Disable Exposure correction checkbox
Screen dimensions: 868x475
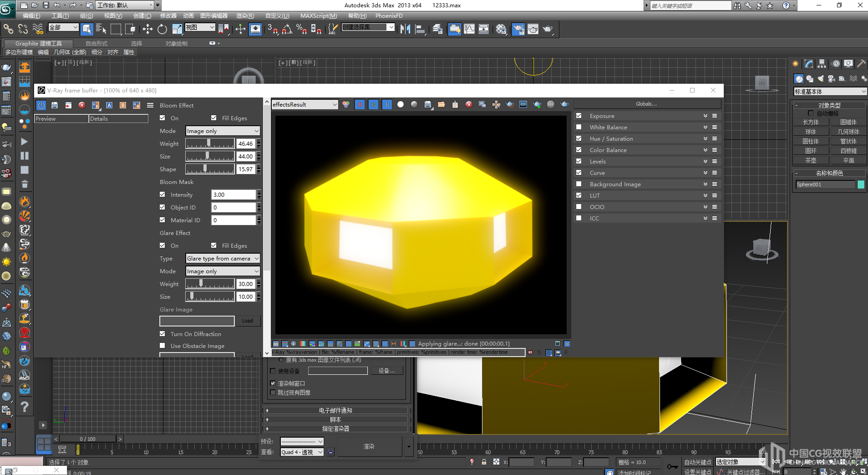[x=579, y=116]
